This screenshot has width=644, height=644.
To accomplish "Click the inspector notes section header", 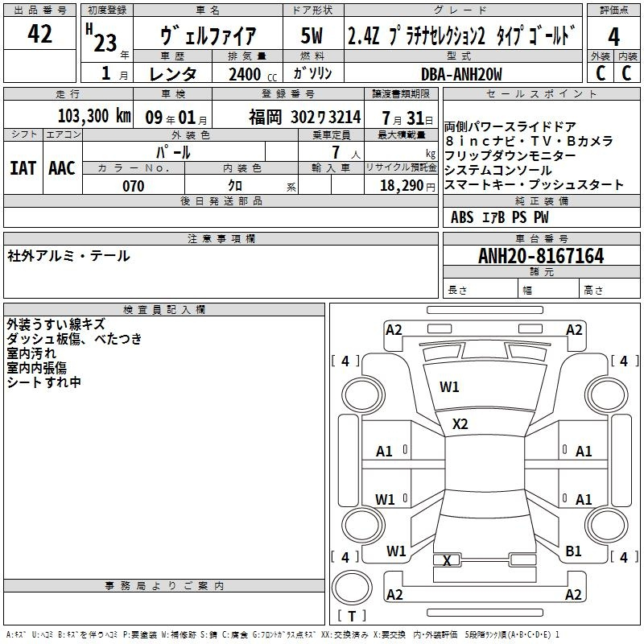I will (x=164, y=310).
